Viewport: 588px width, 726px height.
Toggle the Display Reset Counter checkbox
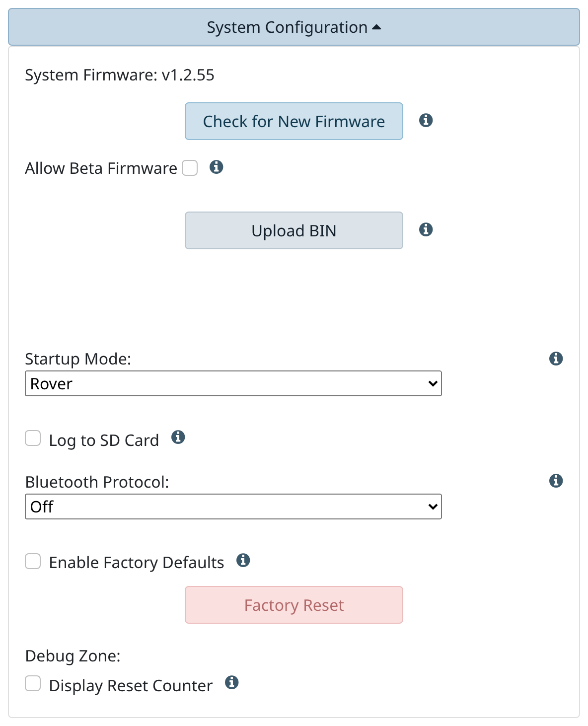click(x=33, y=683)
